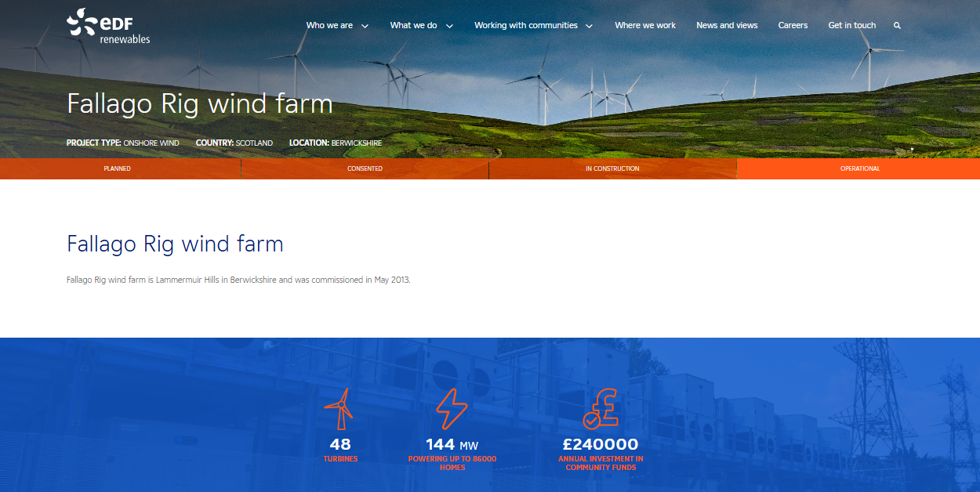Click the Onshore Wind project type label
Screen dimensions: 980x492
click(152, 143)
